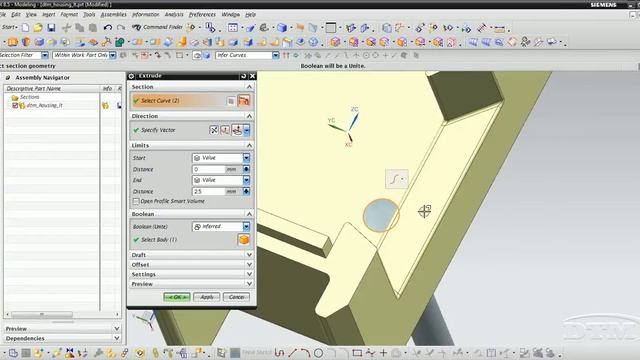This screenshot has width=640, height=360.
Task: Select the Arc tool in the bottom sketch toolbar
Action: pyautogui.click(x=306, y=353)
